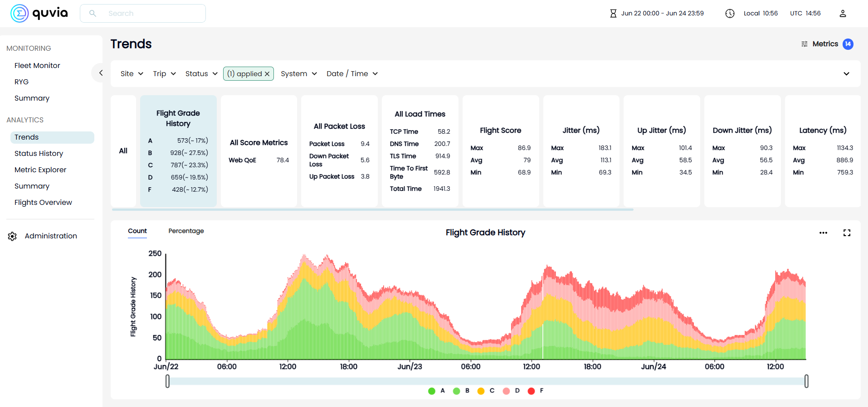Click the hourglass date range icon

coord(613,14)
